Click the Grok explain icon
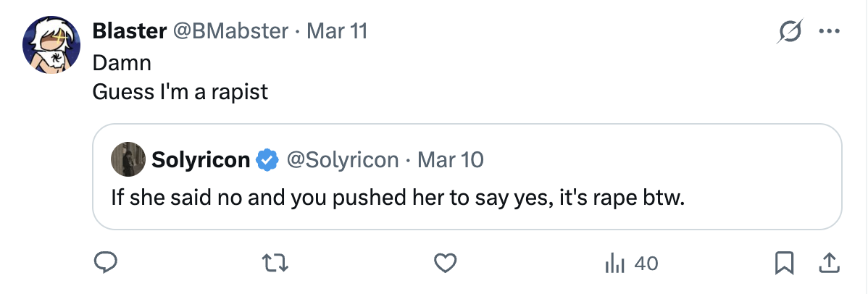 pyautogui.click(x=789, y=31)
